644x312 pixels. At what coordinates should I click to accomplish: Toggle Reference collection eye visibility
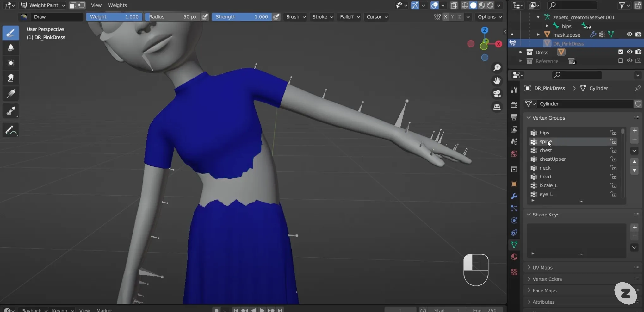(x=629, y=60)
